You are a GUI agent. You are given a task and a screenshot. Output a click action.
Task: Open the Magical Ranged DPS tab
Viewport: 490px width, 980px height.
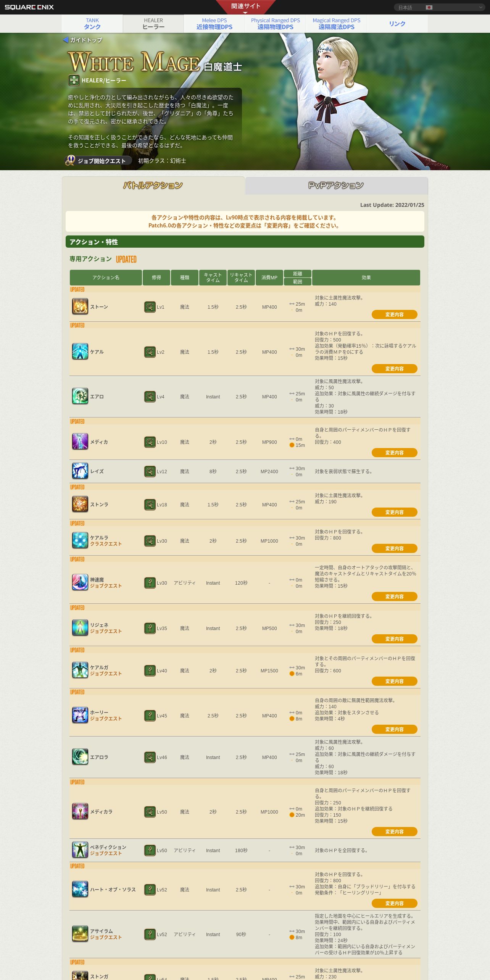[x=337, y=24]
